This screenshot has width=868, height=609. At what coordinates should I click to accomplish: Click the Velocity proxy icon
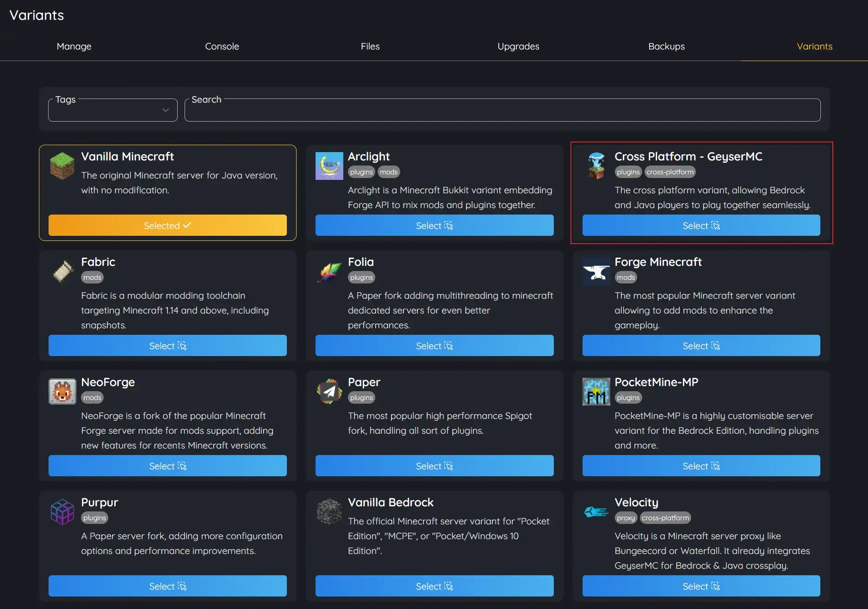click(x=596, y=511)
